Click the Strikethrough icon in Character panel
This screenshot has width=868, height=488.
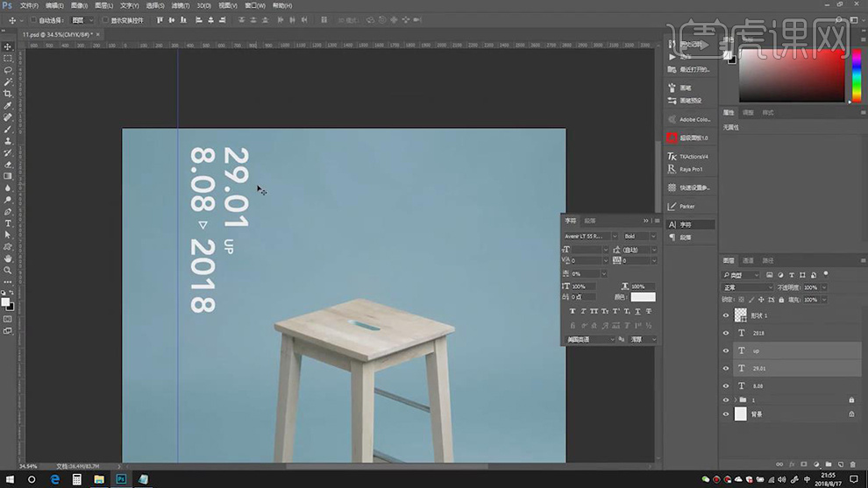(x=649, y=312)
